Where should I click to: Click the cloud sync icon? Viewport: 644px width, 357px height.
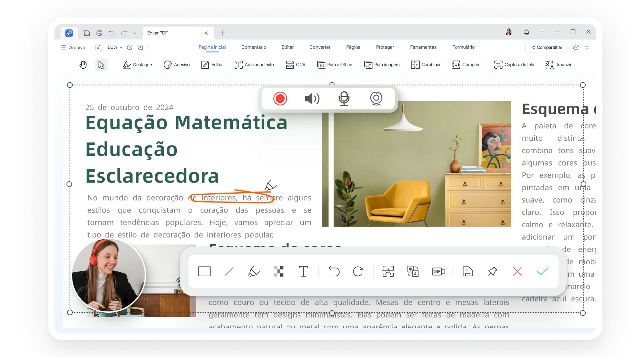(x=576, y=47)
